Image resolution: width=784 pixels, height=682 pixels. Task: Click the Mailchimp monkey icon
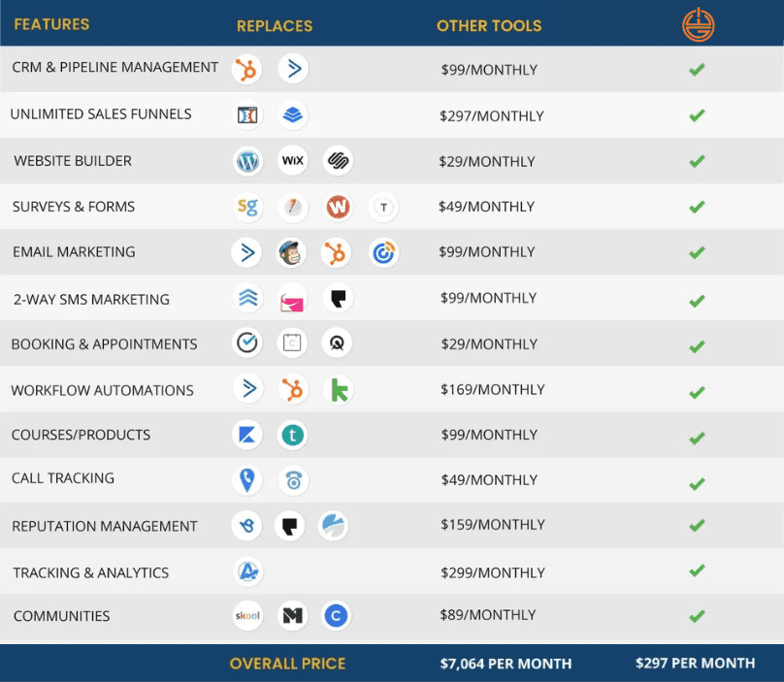(x=291, y=252)
